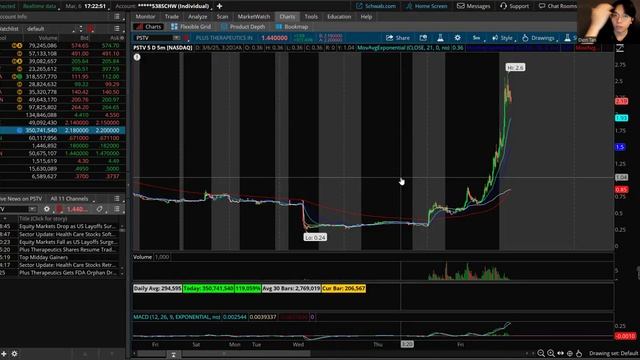The width and height of the screenshot is (640, 360).
Task: Click the red link color chart indicator
Action: point(186,38)
